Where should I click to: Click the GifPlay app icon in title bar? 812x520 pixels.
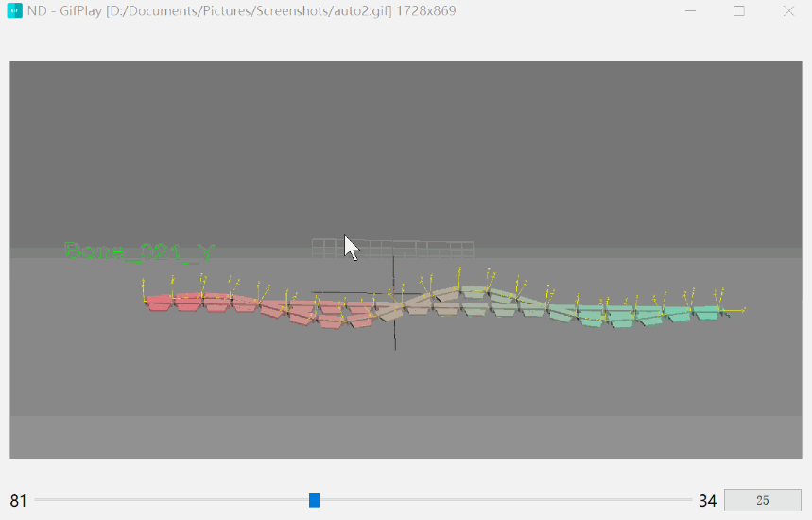(x=14, y=11)
